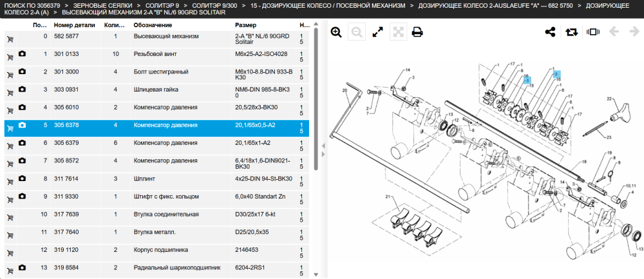This screenshot has width=644, height=279.
Task: Click the rotate/swap arrows icon
Action: pos(571,32)
